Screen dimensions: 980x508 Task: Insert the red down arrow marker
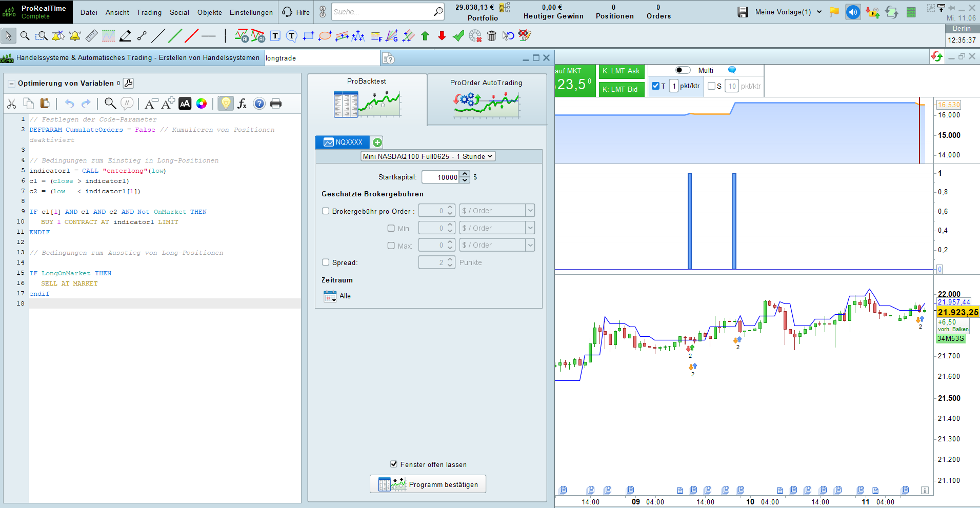(x=442, y=36)
